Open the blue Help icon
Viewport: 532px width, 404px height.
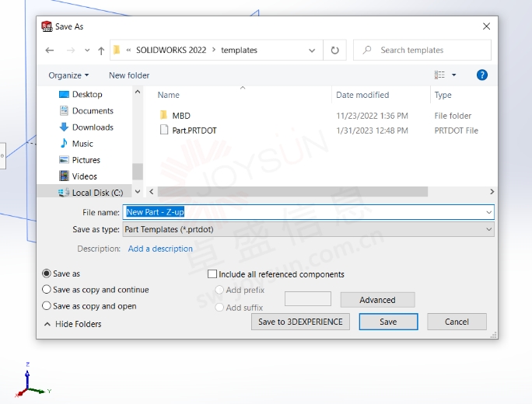481,75
